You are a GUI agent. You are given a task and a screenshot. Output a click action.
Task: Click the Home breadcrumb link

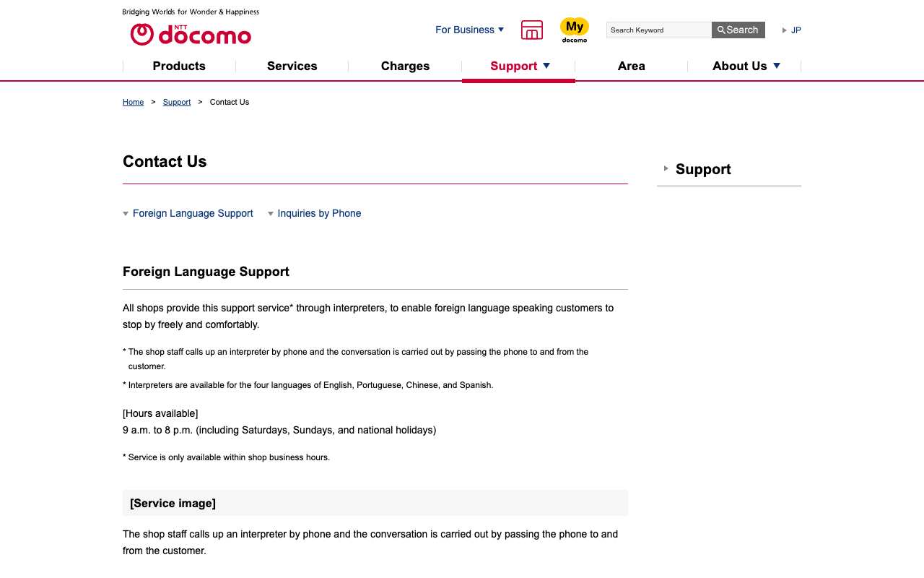pos(133,102)
